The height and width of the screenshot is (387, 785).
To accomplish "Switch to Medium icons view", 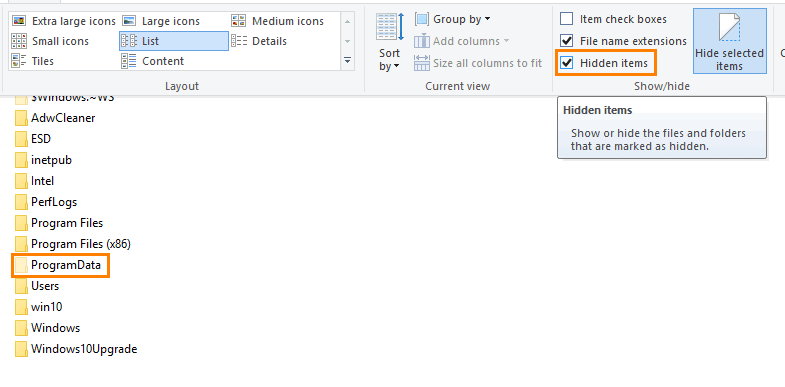I will coord(278,21).
